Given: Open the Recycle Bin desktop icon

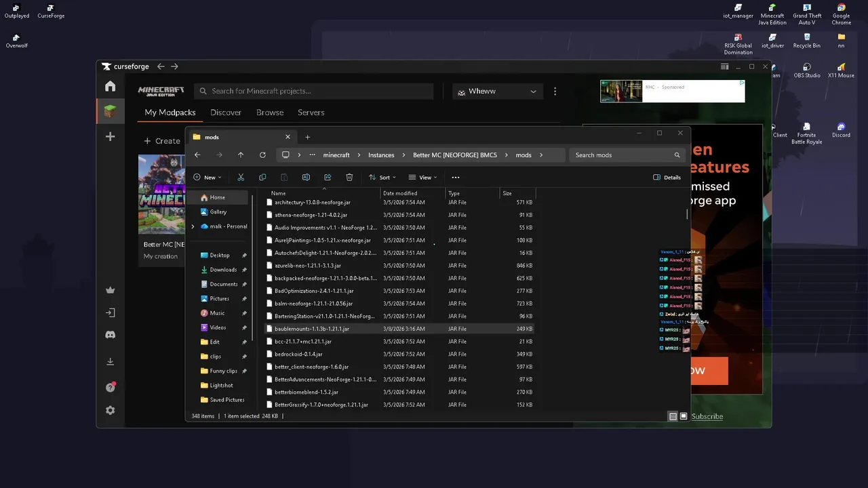Looking at the screenshot, I should [807, 41].
